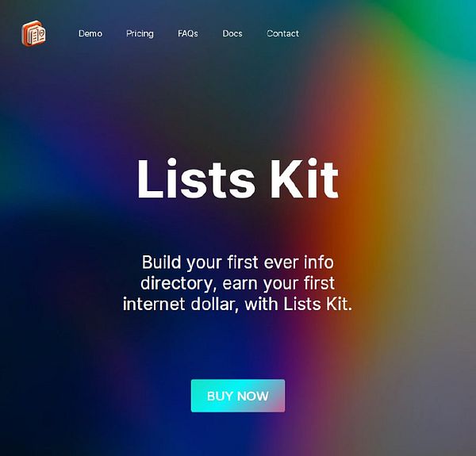Open the FAQs link

188,33
